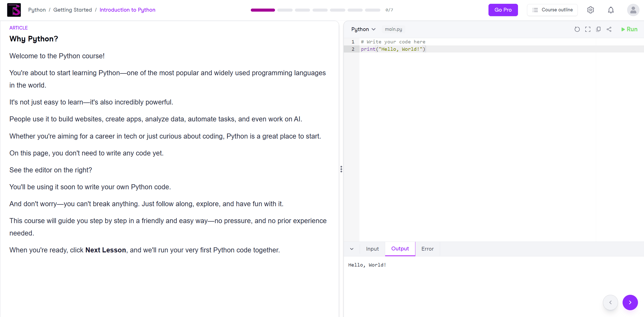This screenshot has width=644, height=317.
Task: Open your profile avatar menu
Action: (633, 10)
